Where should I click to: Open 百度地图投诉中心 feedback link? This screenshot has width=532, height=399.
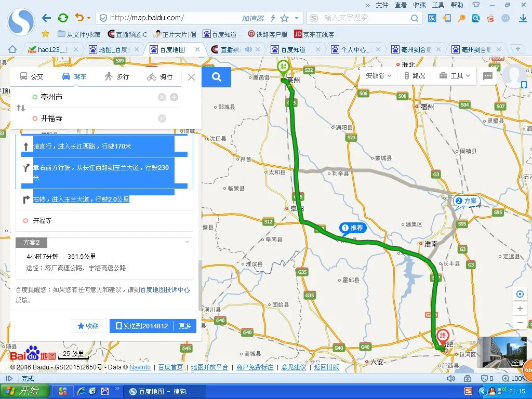click(x=165, y=290)
